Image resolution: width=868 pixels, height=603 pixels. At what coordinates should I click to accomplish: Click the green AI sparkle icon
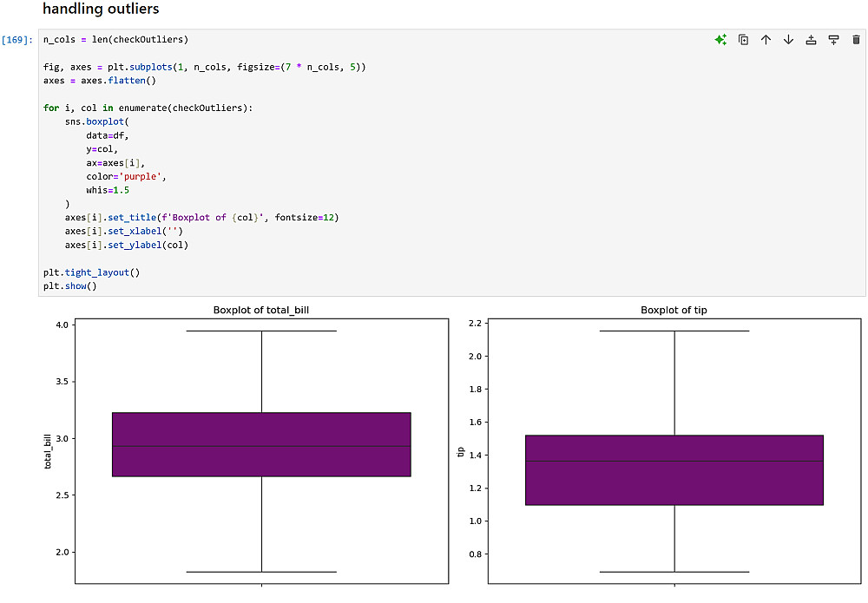coord(720,40)
